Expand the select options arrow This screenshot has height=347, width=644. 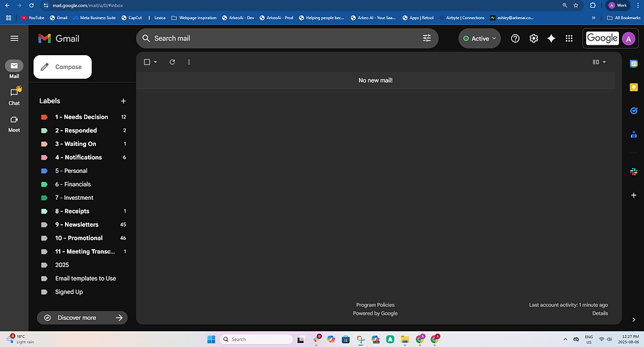[x=155, y=62]
